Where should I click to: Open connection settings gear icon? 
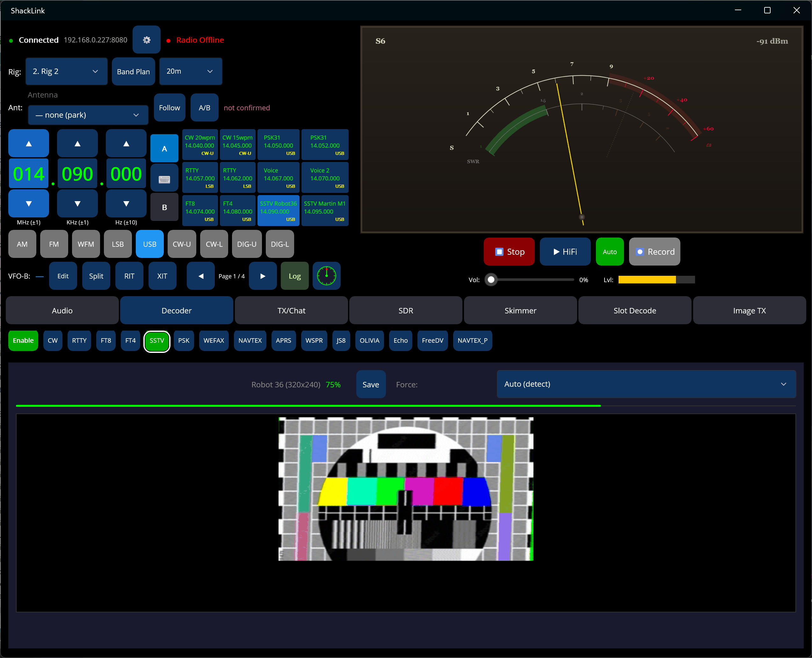tap(147, 40)
